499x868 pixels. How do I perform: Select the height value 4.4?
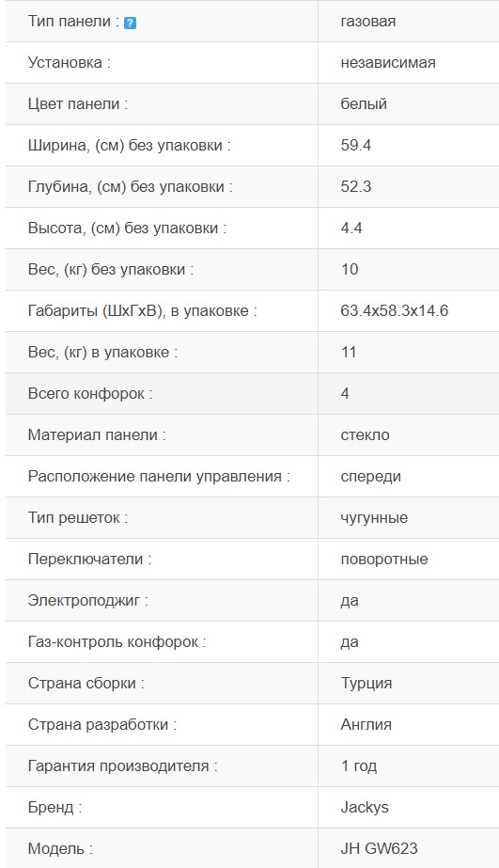coord(351,229)
